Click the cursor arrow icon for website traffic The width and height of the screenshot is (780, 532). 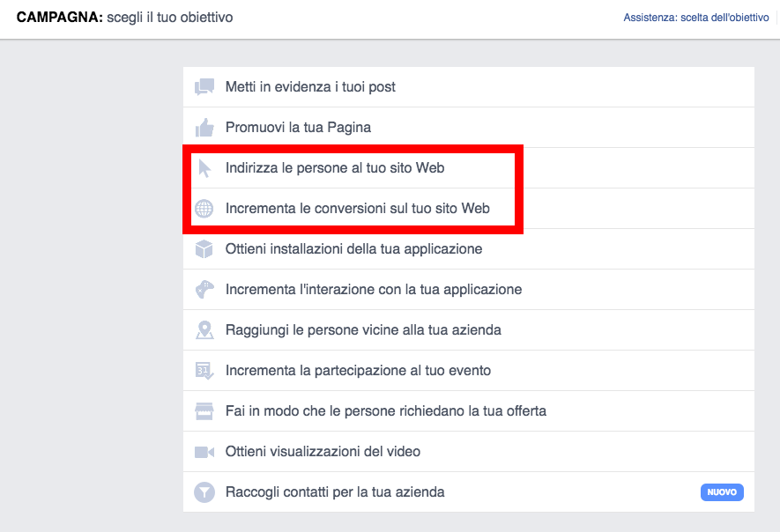[x=204, y=168]
